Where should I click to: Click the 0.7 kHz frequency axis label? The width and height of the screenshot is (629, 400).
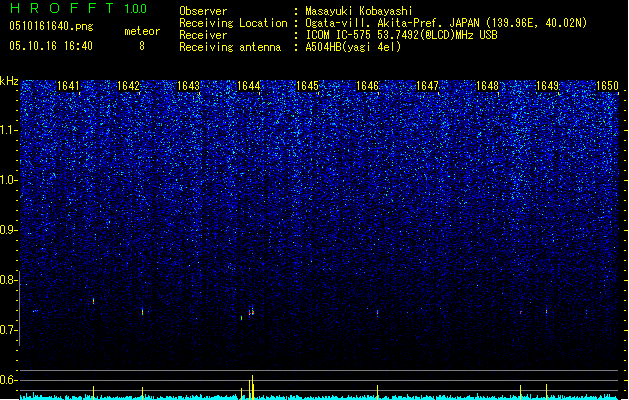(x=9, y=330)
